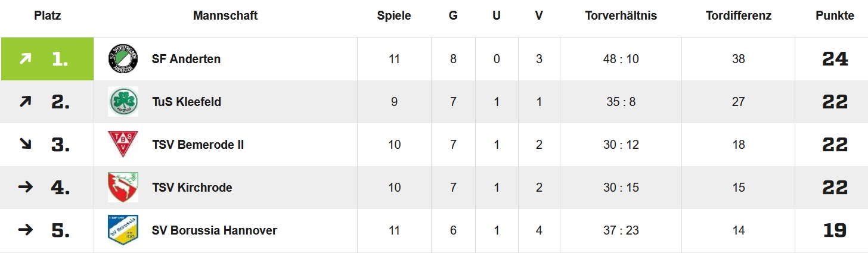This screenshot has width=868, height=253.
Task: Click the Torverhältnis column header
Action: point(621,16)
